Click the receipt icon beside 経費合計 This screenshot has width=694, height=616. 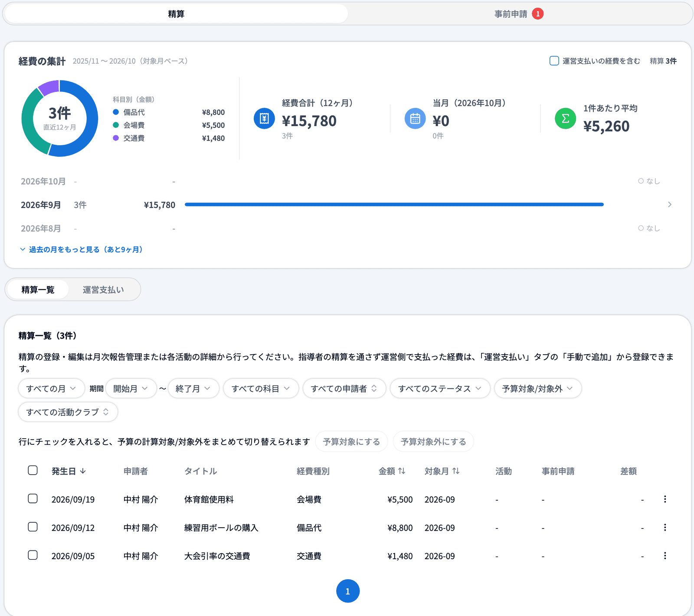click(264, 118)
